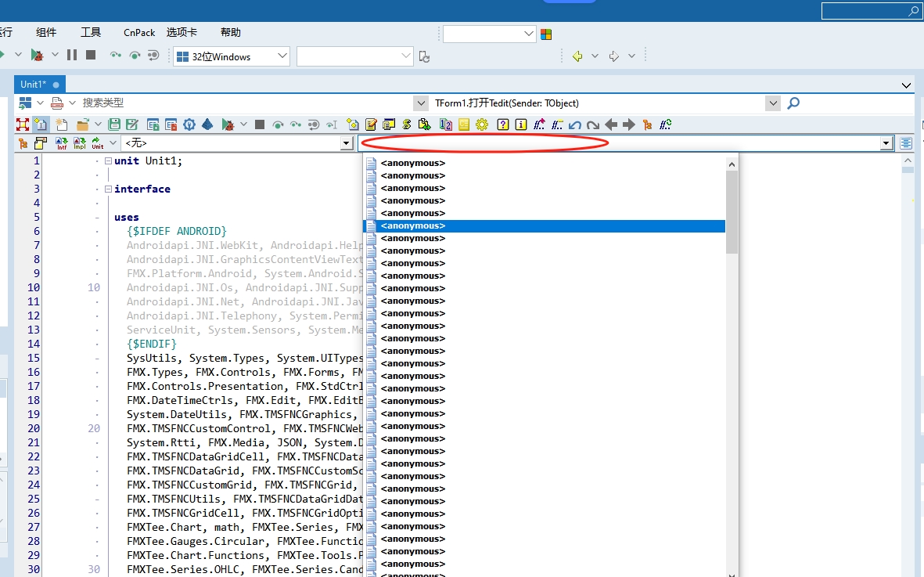924x577 pixels.
Task: Collapse the 'unit Unit1' fold marker
Action: (x=108, y=161)
